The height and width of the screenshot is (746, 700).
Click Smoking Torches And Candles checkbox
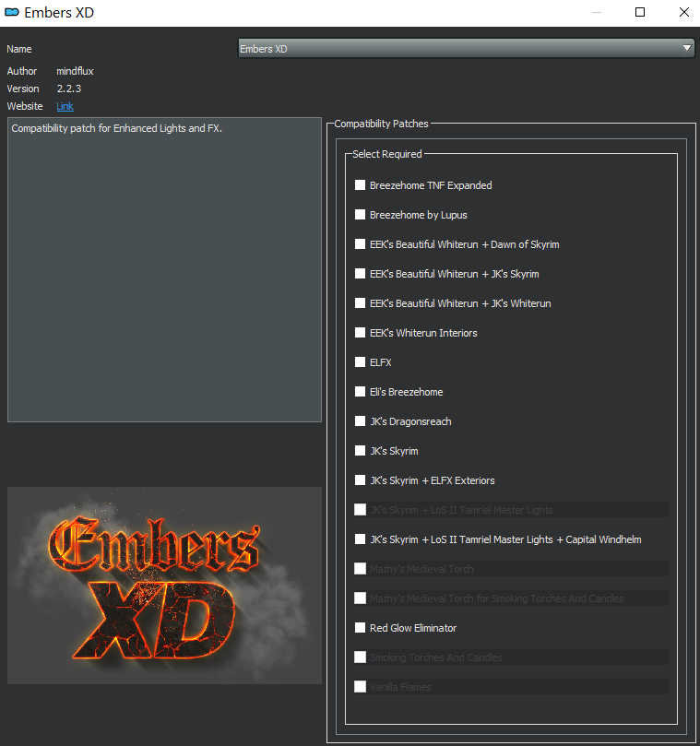361,657
